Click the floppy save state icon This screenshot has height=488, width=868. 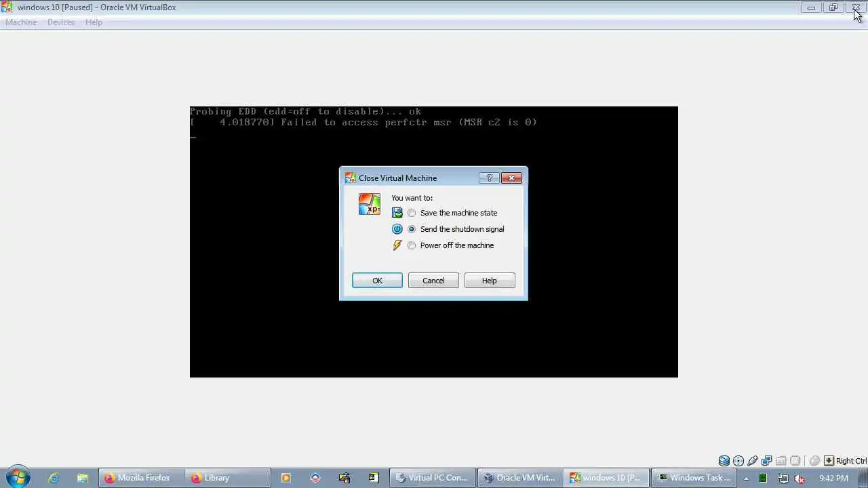pos(397,213)
